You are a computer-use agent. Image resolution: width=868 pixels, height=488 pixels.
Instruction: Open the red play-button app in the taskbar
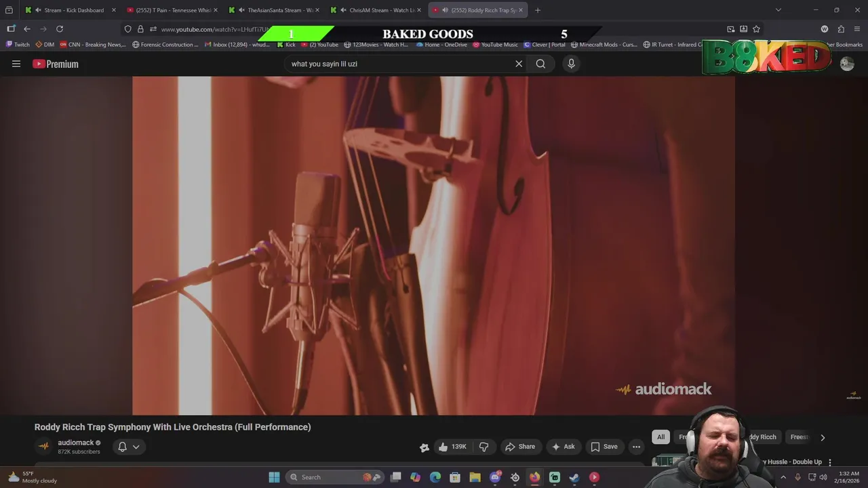point(594,477)
